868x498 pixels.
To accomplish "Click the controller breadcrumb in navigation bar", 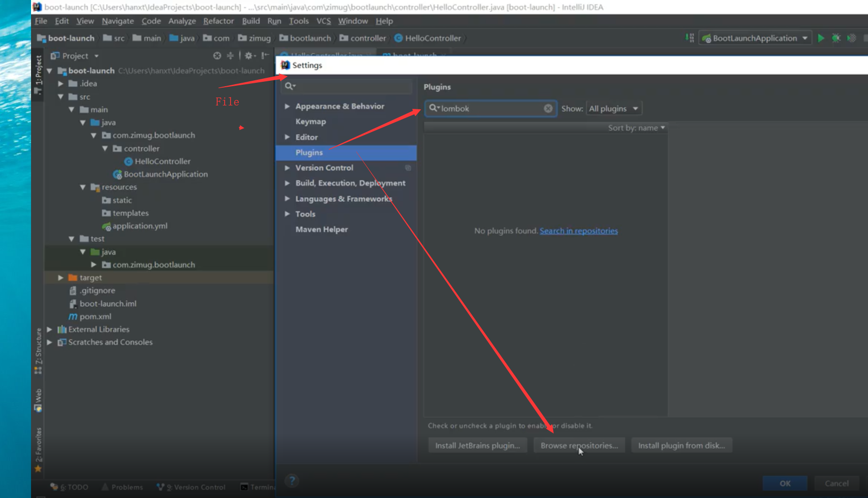I will [x=363, y=38].
